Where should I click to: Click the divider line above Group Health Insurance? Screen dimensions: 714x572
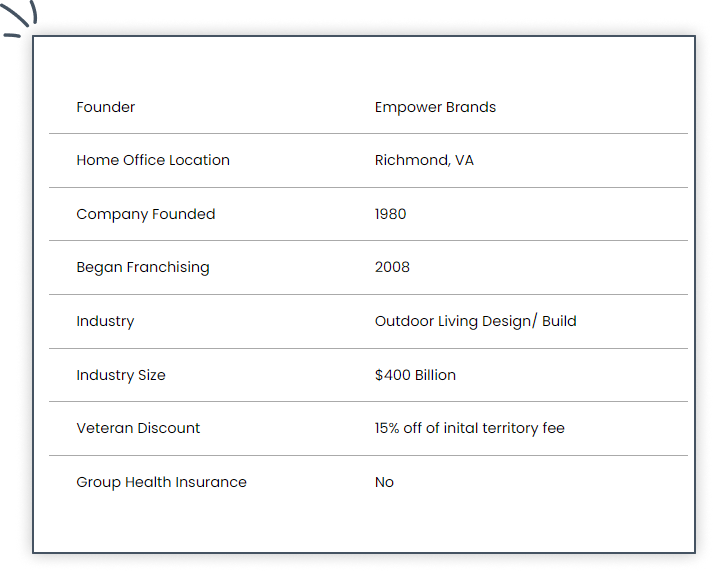tap(368, 455)
